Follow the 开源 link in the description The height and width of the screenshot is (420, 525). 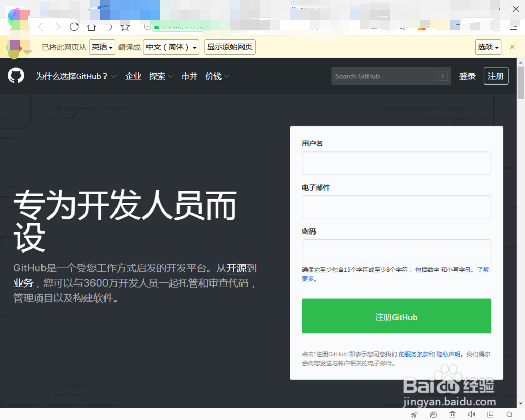pyautogui.click(x=236, y=268)
